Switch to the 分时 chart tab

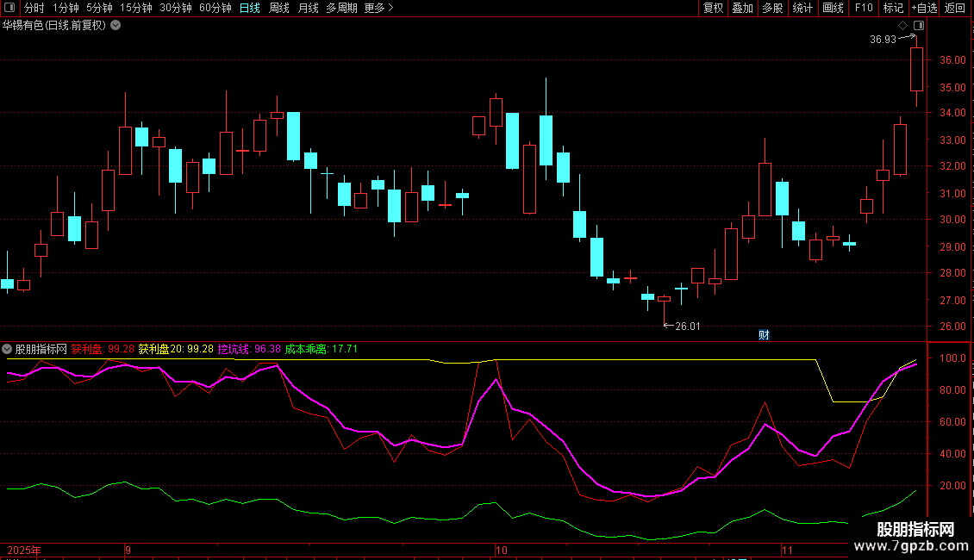[x=34, y=8]
